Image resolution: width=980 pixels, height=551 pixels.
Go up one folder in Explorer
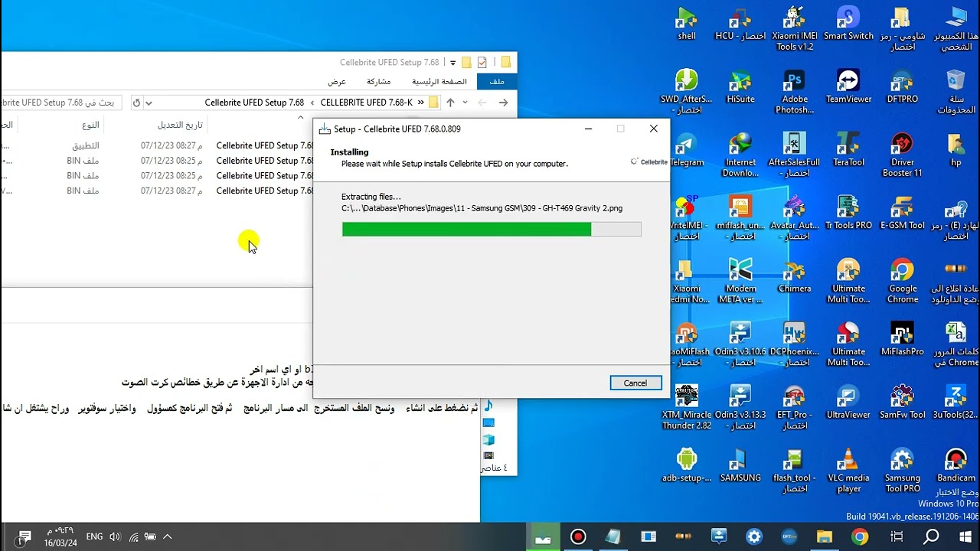(x=450, y=103)
